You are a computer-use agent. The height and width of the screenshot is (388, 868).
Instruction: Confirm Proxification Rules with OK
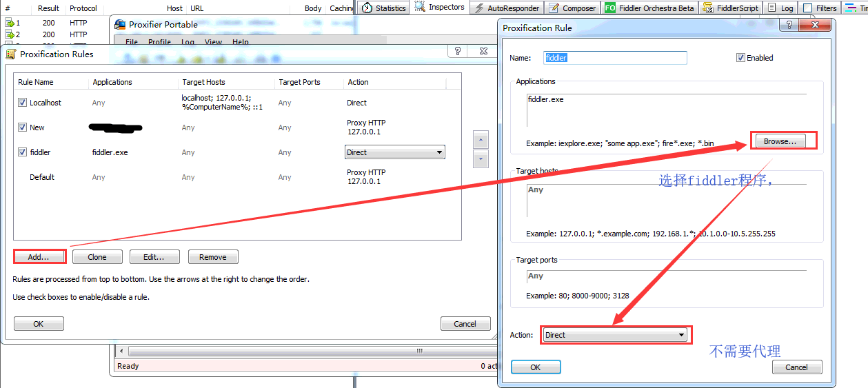pos(39,324)
